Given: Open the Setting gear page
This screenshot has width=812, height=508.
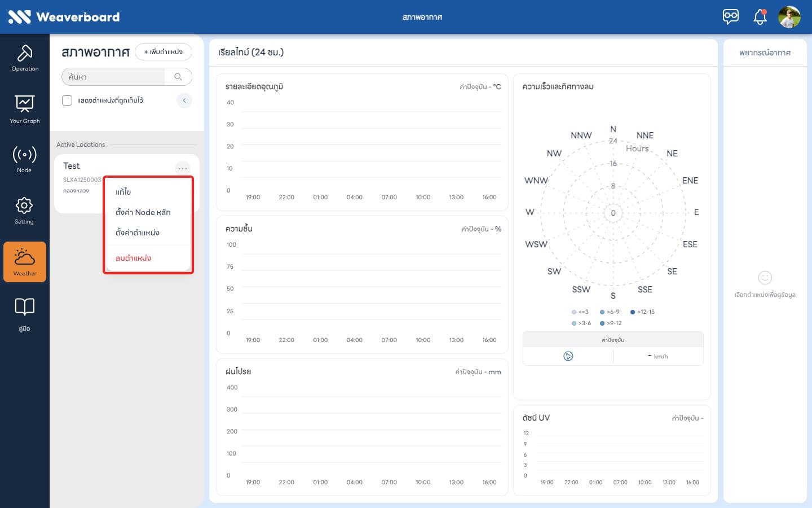Looking at the screenshot, I should (25, 211).
